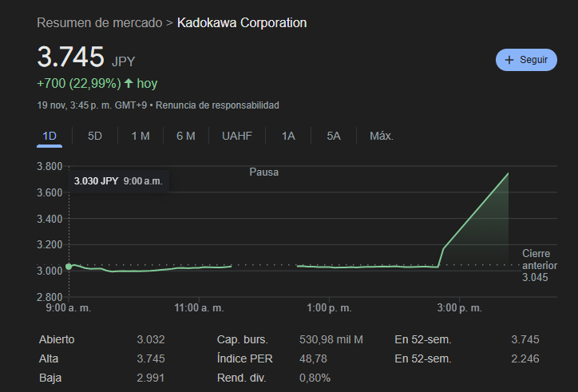
Task: Click the Abierto value 3.032
Action: coord(151,339)
